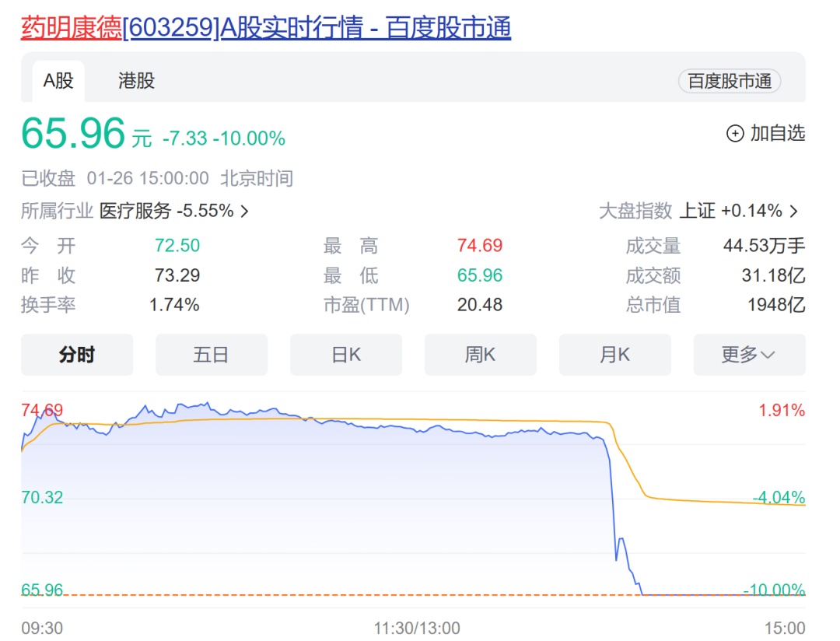Screen dimensions: 840x641
Task: Switch to the A股 tab
Action: [58, 81]
